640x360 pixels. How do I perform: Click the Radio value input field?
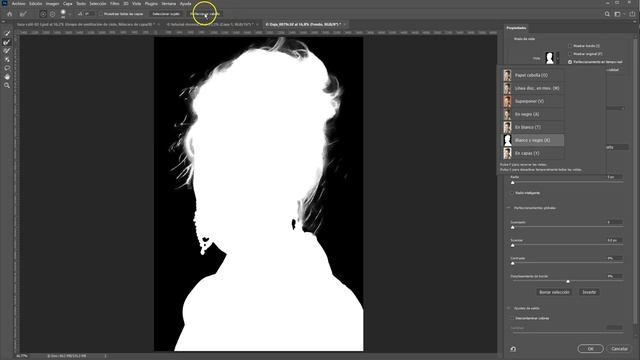pos(614,177)
